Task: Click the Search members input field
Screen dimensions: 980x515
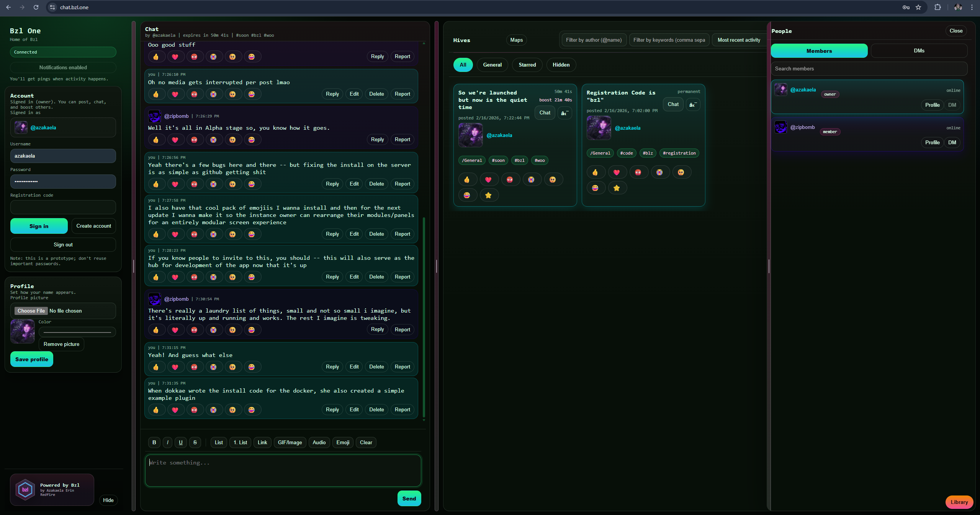Action: coord(869,68)
